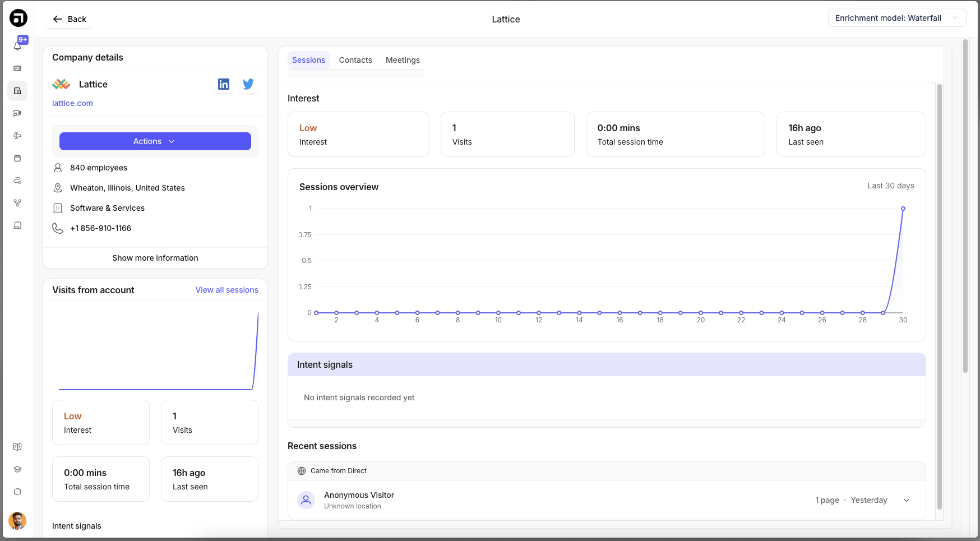Switch to the Meetings tab
Viewport: 980px width, 541px height.
point(403,60)
